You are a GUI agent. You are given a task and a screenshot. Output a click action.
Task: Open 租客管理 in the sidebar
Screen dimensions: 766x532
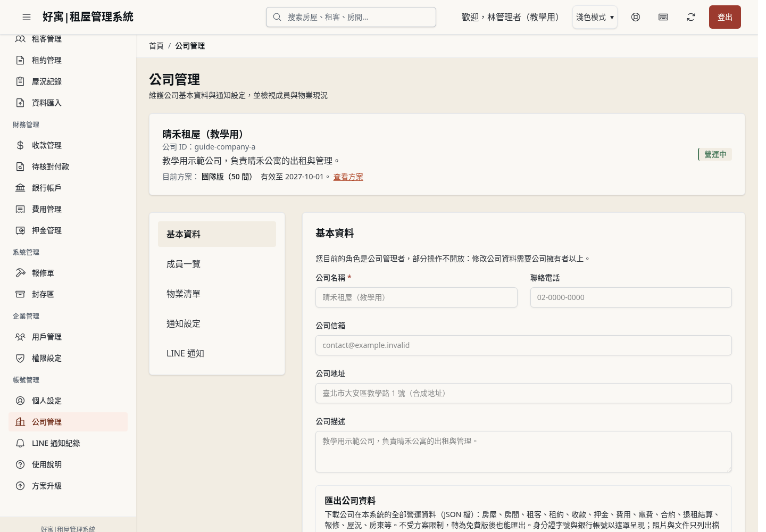[68, 39]
